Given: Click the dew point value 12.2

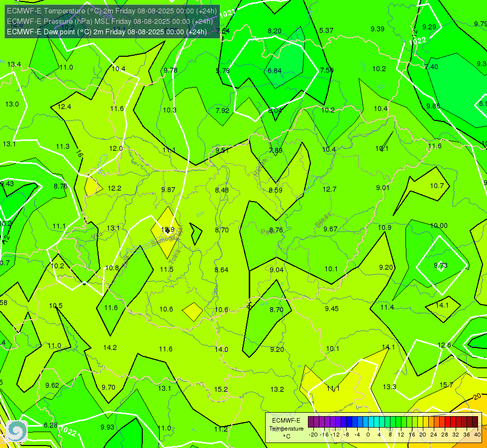Looking at the screenshot, I should point(114,188).
